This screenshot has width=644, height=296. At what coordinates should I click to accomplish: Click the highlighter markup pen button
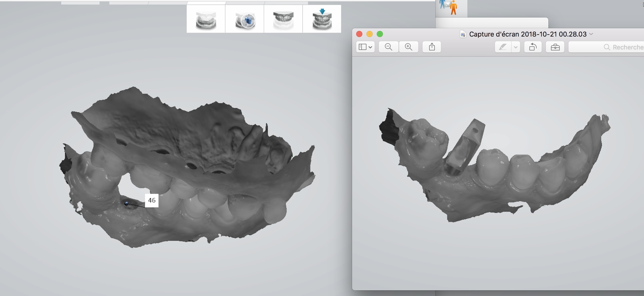[x=503, y=47]
